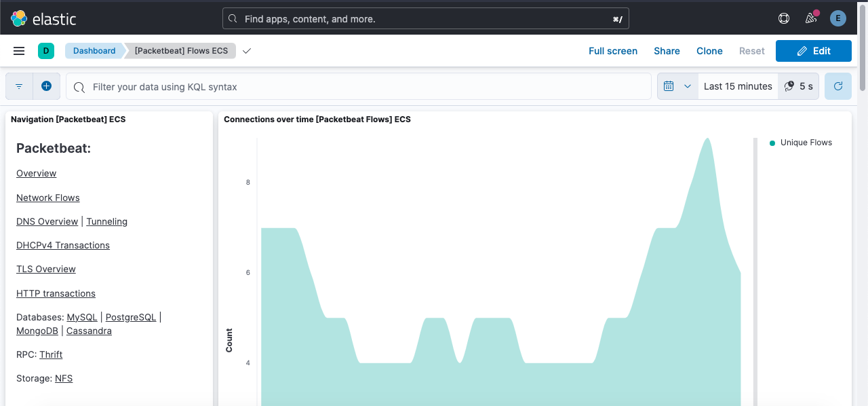Viewport: 868px width, 406px height.
Task: Toggle Unique Flows legend series
Action: [806, 143]
